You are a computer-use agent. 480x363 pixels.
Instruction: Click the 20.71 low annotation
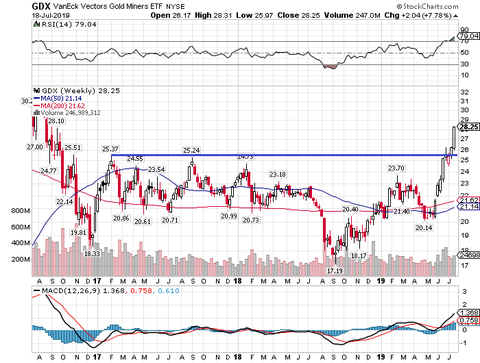170,220
